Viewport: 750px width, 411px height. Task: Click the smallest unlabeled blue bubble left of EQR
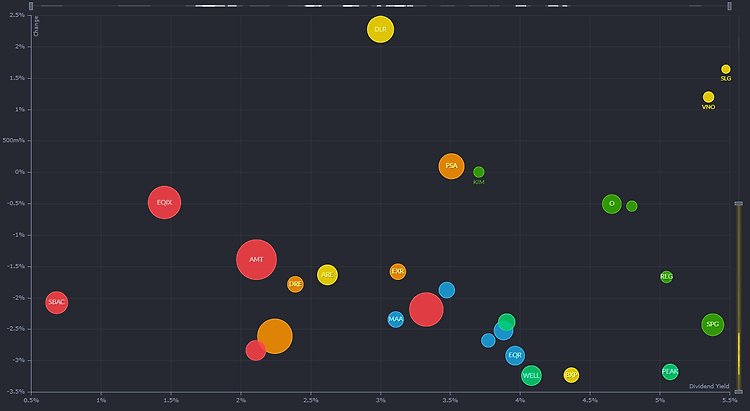pyautogui.click(x=488, y=341)
